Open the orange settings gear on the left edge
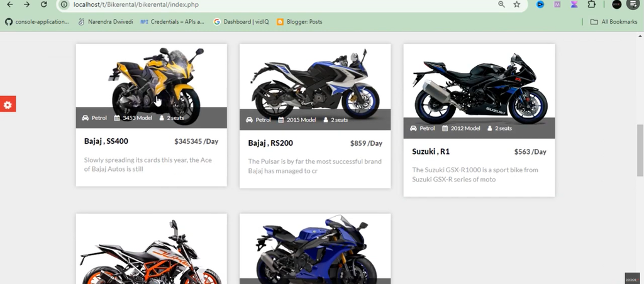 coord(8,104)
